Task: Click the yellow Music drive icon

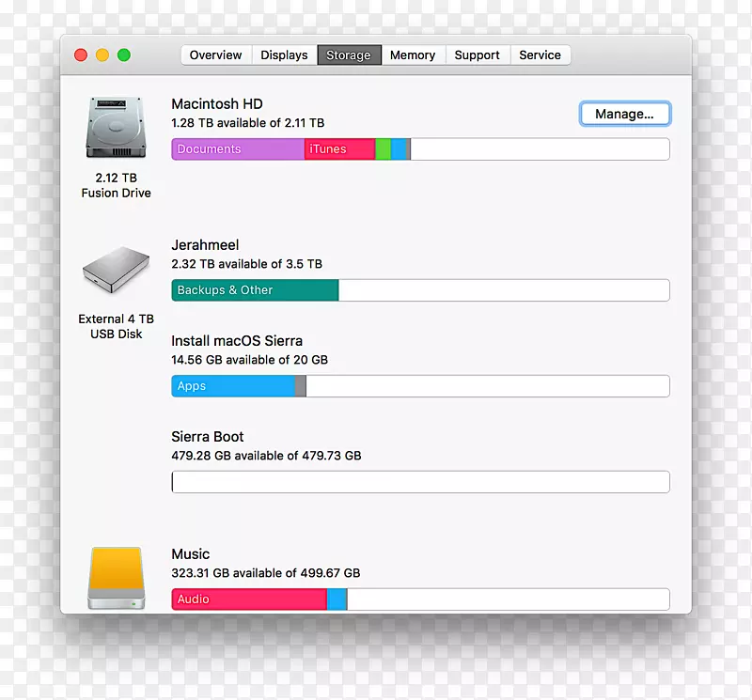Action: point(116,578)
